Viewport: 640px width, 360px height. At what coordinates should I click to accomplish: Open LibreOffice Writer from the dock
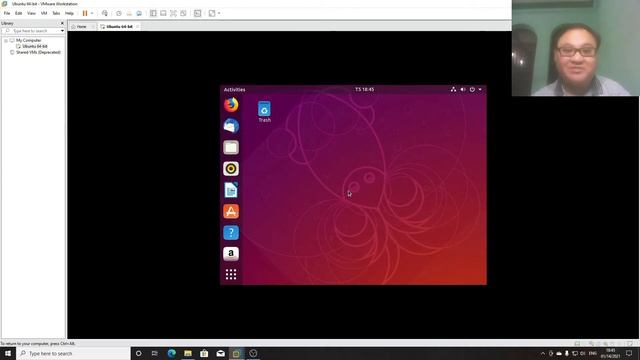click(x=231, y=190)
